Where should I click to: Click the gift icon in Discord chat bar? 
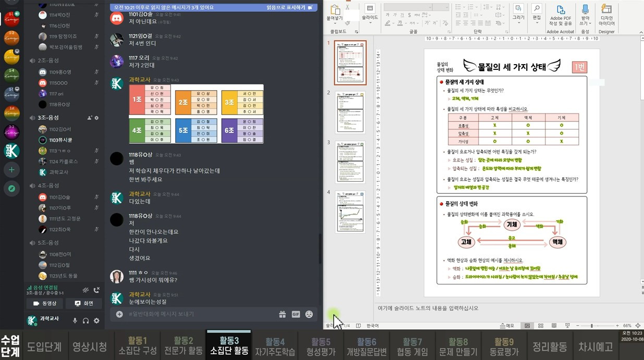282,314
